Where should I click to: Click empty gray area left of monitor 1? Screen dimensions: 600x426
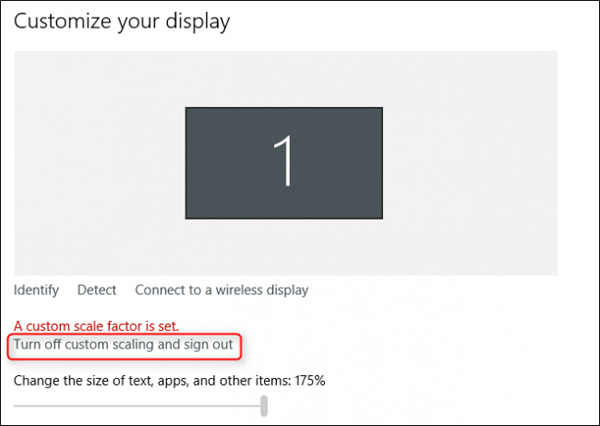(x=99, y=163)
